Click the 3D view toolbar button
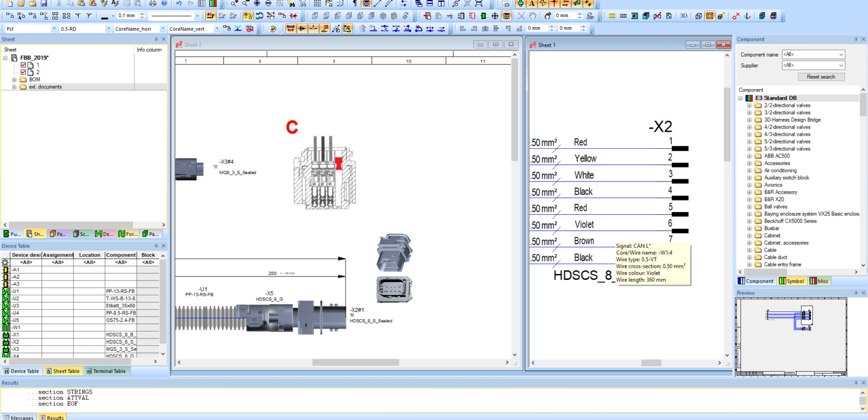 [683, 16]
